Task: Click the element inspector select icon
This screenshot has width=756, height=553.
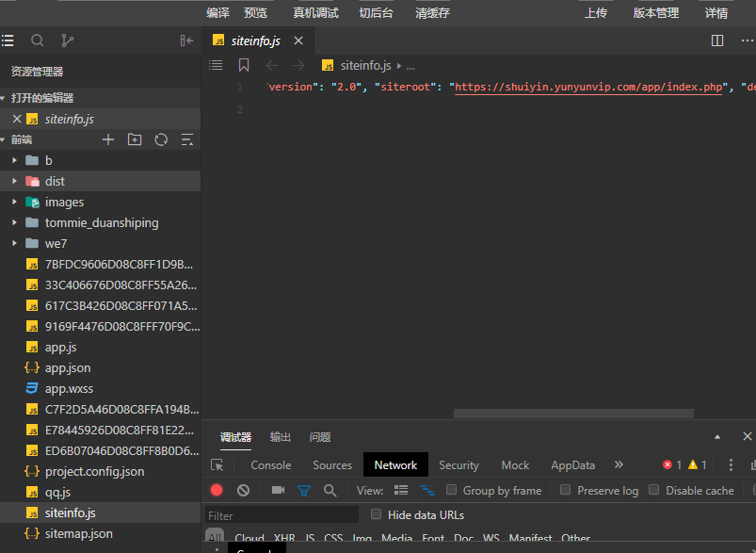Action: pos(217,465)
